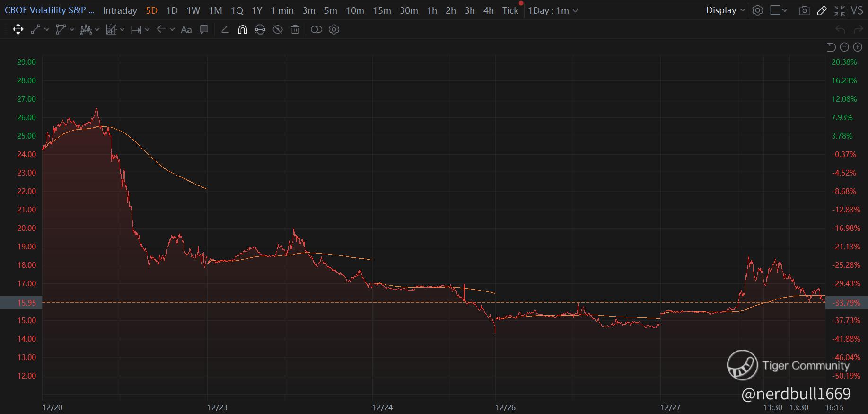Viewport: 868px width, 414px height.
Task: Open the 1Day : 1m custom period dropdown
Action: tap(553, 10)
